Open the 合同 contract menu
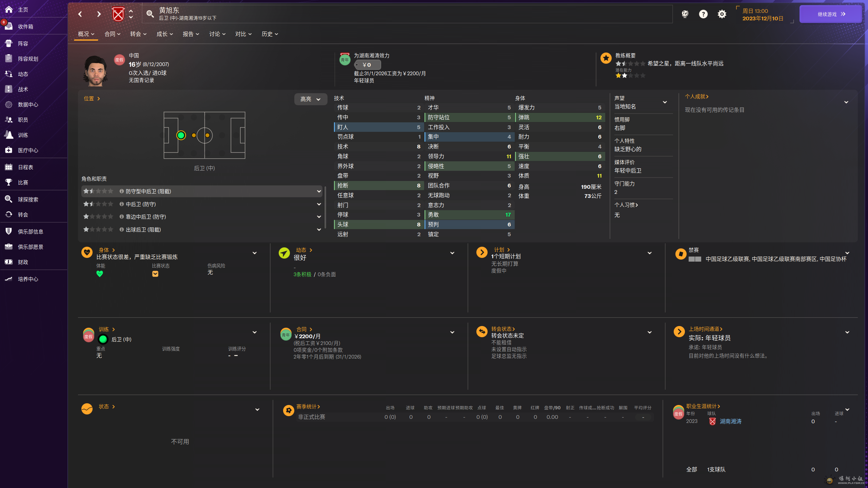Image resolution: width=868 pixels, height=488 pixels. coord(113,34)
